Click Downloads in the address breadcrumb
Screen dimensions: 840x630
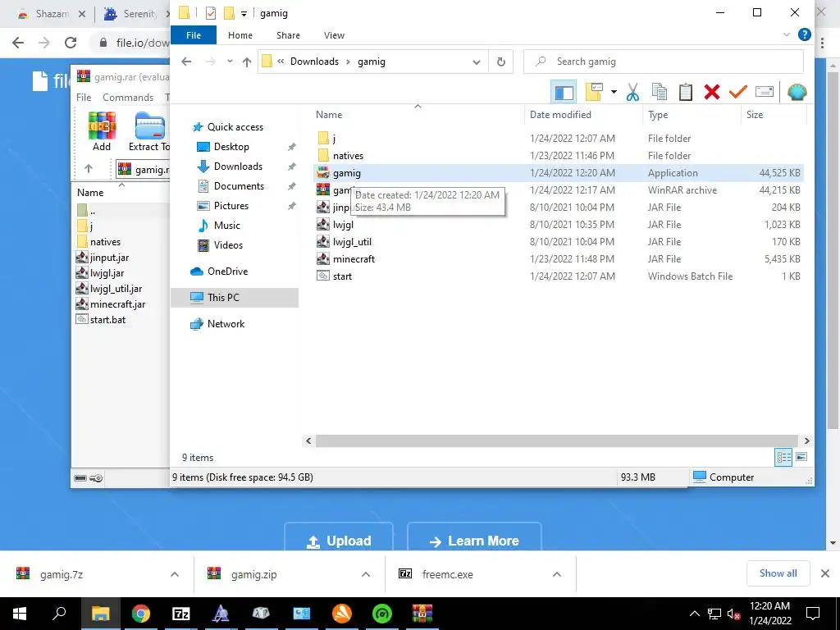[x=314, y=62]
